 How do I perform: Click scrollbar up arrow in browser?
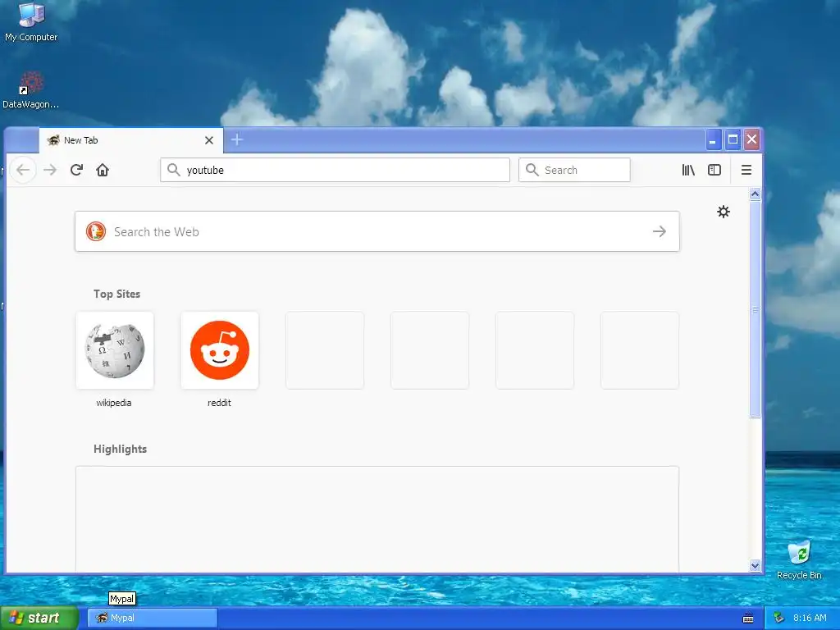(x=755, y=194)
